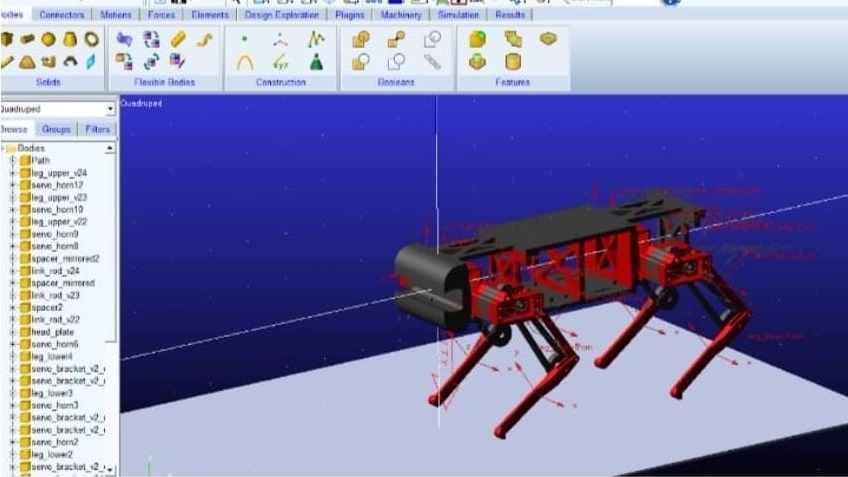
Task: Open the Quadruped model dropdown
Action: coord(110,109)
